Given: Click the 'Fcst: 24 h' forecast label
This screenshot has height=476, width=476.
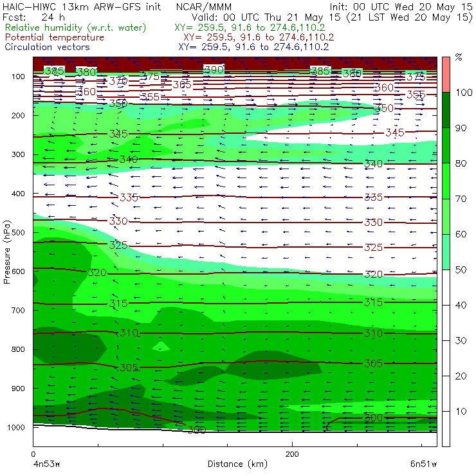Looking at the screenshot, I should 33,17.
